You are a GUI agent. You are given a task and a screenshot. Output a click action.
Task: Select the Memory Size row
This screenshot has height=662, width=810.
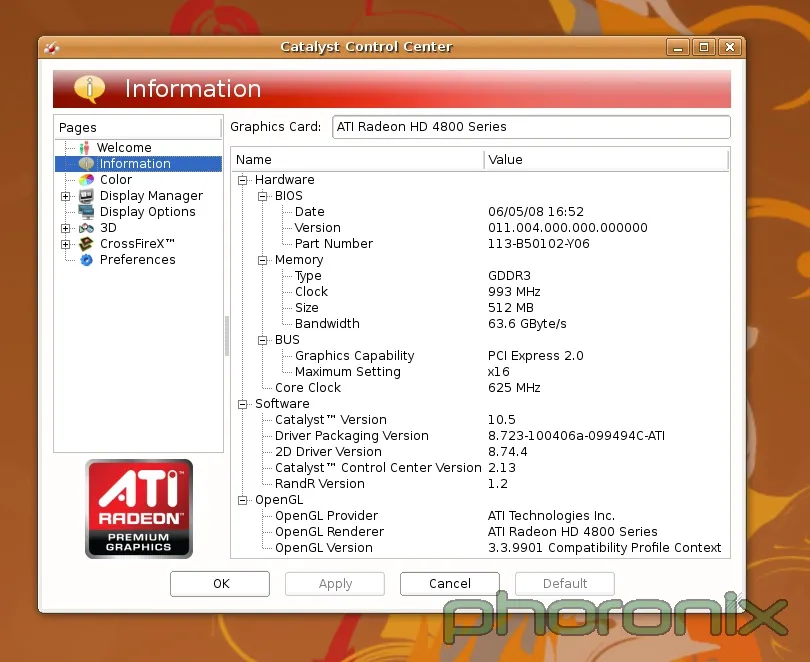480,308
